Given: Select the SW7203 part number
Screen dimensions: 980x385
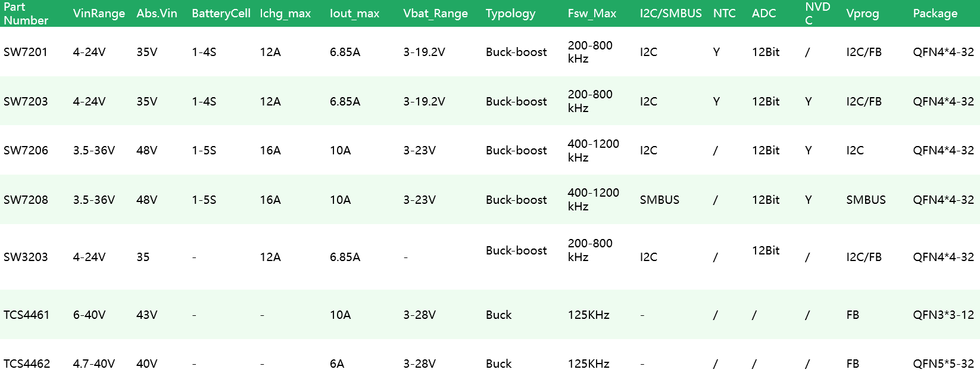Looking at the screenshot, I should 26,101.
